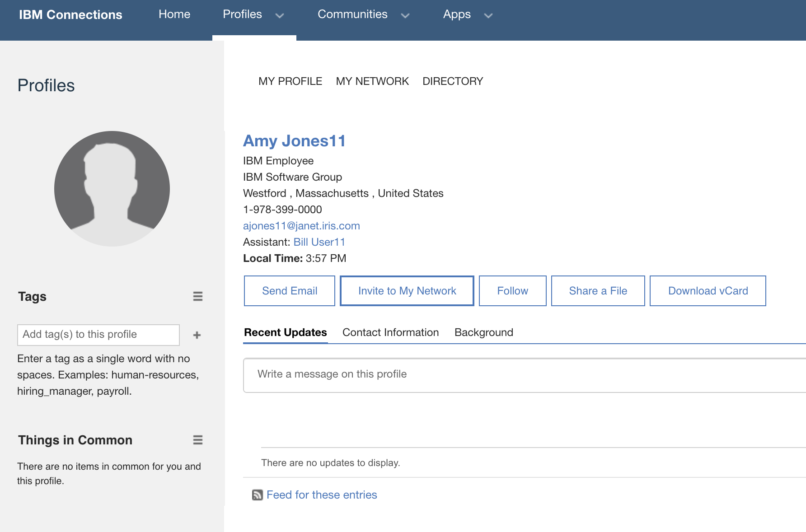Expand the Profiles dropdown in top navigation
806x532 pixels.
280,16
